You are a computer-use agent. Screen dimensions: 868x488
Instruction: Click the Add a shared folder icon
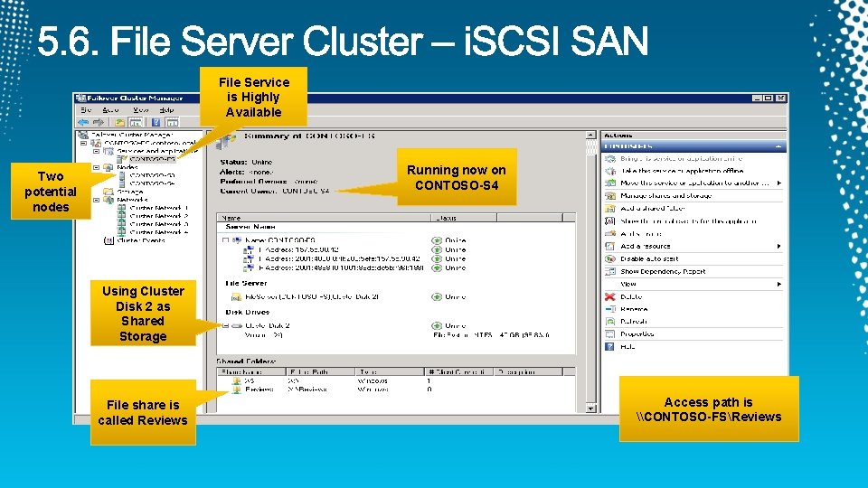point(610,209)
